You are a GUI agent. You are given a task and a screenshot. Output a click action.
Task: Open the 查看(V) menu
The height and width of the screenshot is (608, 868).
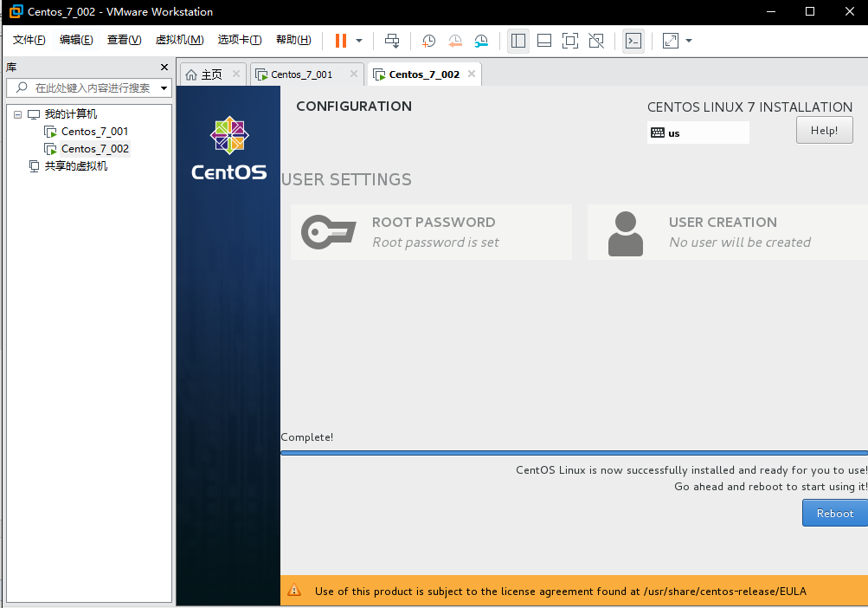[x=124, y=40]
